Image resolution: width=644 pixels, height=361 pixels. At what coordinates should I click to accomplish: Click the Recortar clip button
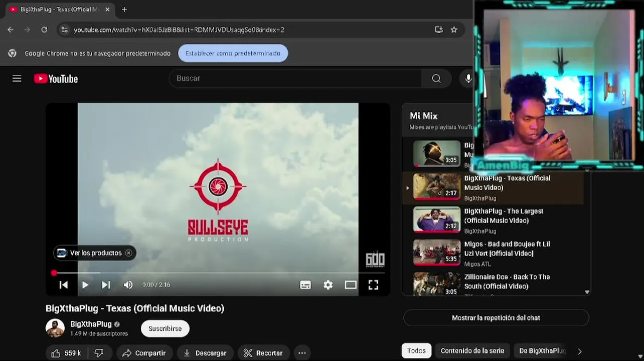click(x=263, y=353)
